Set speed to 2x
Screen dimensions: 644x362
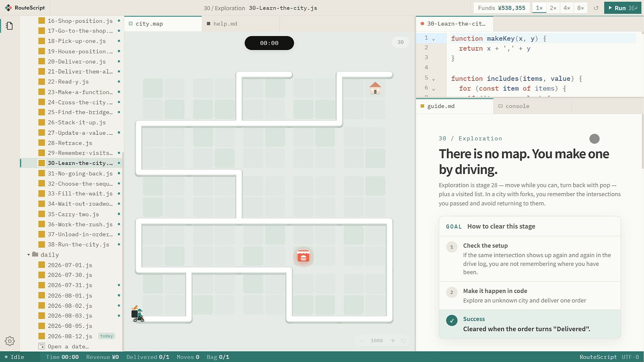click(553, 8)
